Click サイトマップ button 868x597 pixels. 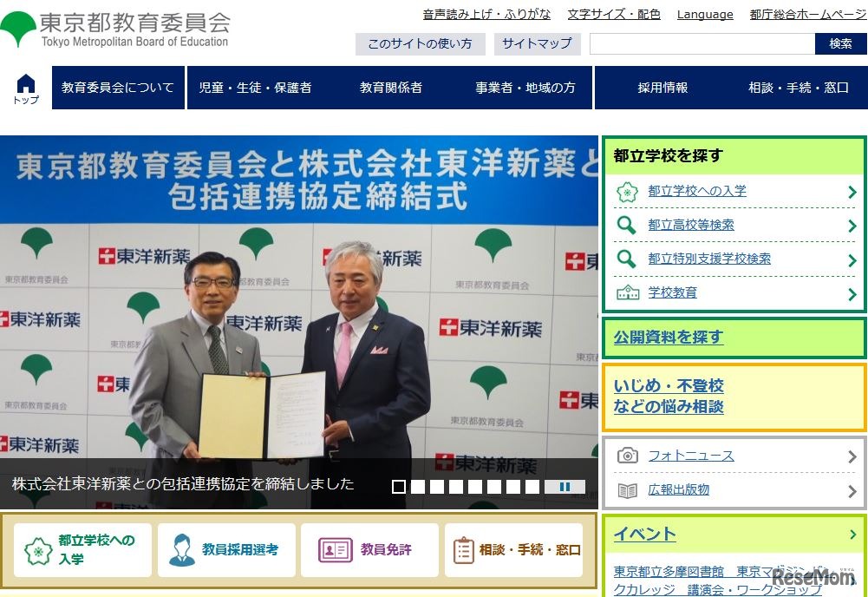[x=537, y=43]
